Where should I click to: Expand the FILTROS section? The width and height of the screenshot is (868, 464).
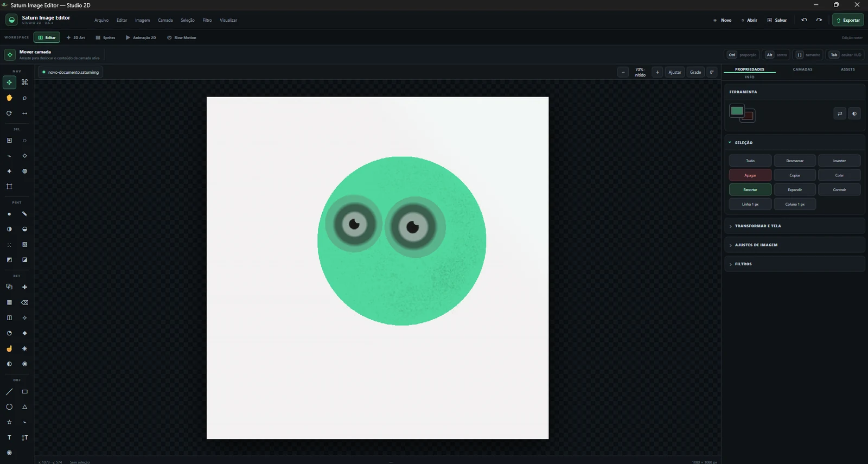click(794, 264)
